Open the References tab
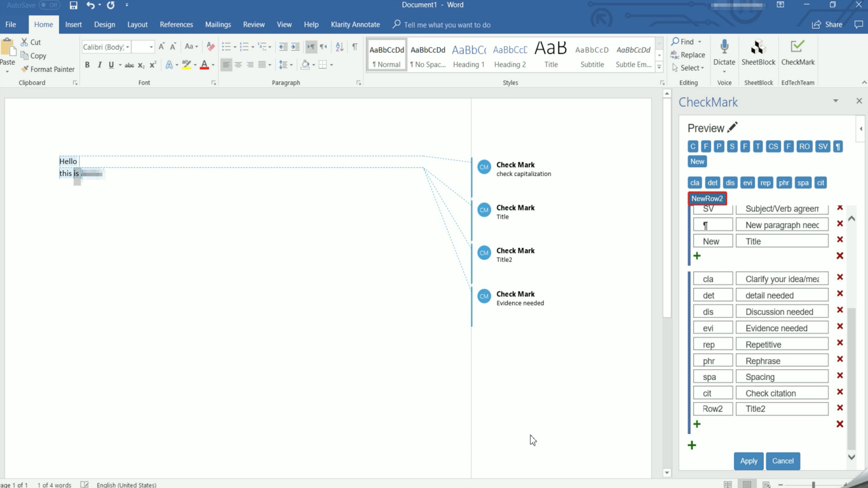 pyautogui.click(x=176, y=25)
